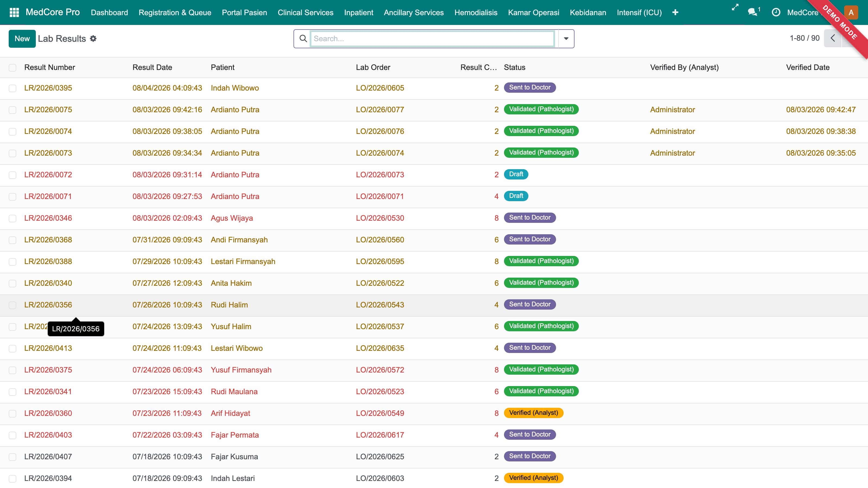The image size is (868, 488).
Task: Click the MedCore Pro brand title
Action: (x=53, y=12)
